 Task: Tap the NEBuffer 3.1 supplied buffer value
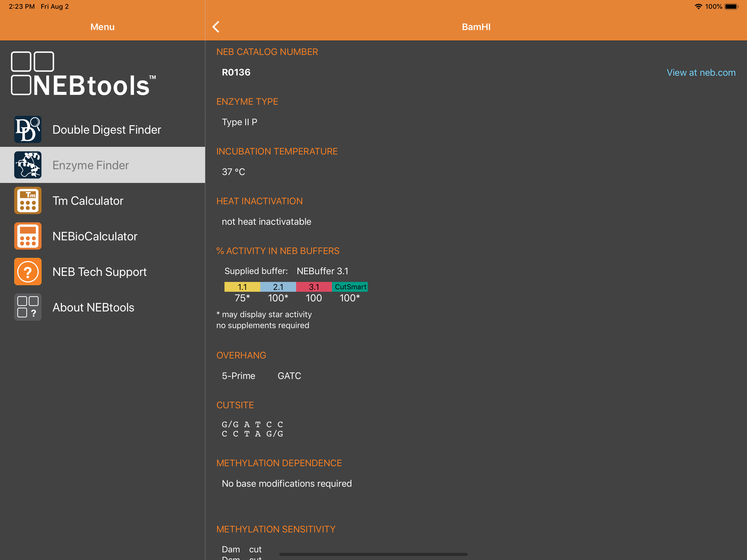(x=323, y=271)
